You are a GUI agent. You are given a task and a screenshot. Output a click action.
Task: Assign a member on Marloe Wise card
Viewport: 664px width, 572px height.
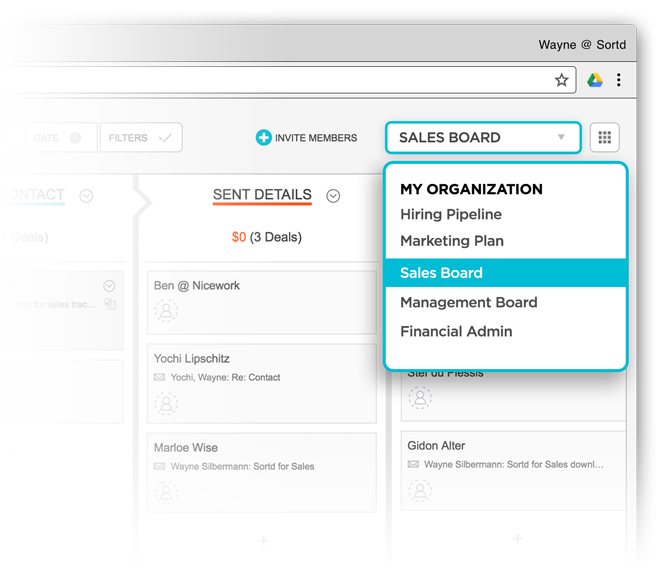tap(166, 492)
